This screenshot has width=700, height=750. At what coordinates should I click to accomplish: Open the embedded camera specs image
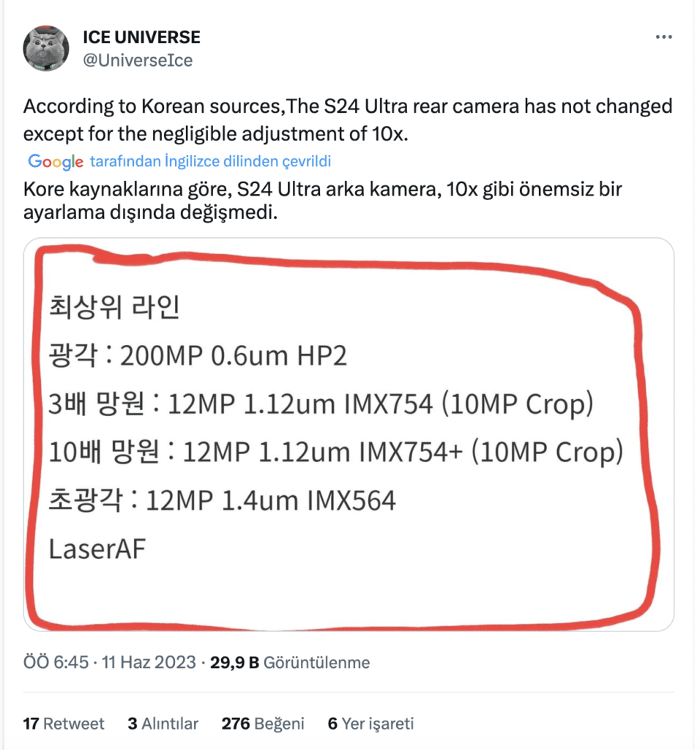click(349, 434)
